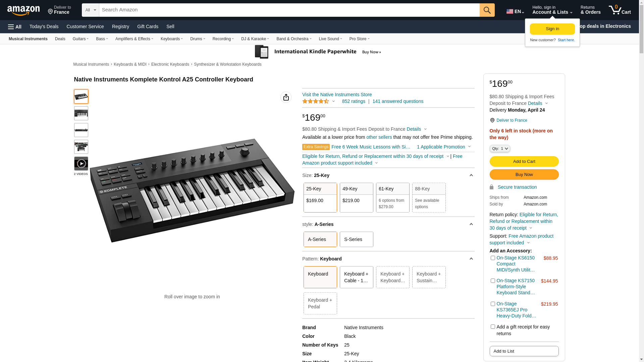Click the share icon on product image

286,97
